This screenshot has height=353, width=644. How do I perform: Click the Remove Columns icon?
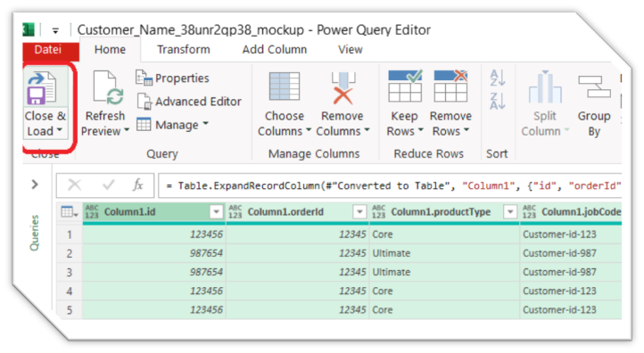click(x=343, y=87)
